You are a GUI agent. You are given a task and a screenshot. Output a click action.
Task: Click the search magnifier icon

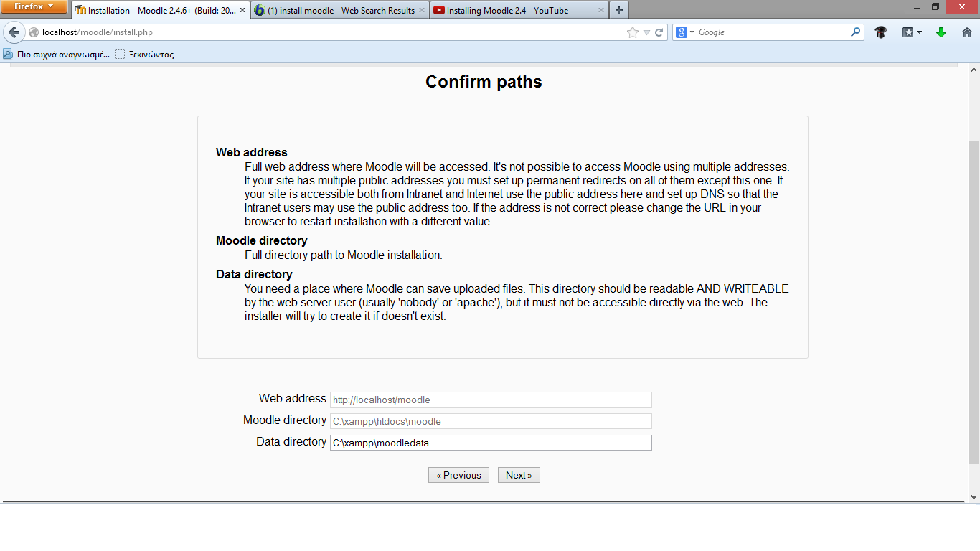point(855,32)
